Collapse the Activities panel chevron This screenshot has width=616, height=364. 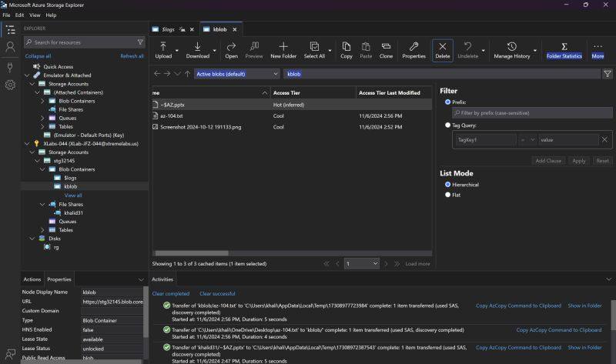[608, 279]
